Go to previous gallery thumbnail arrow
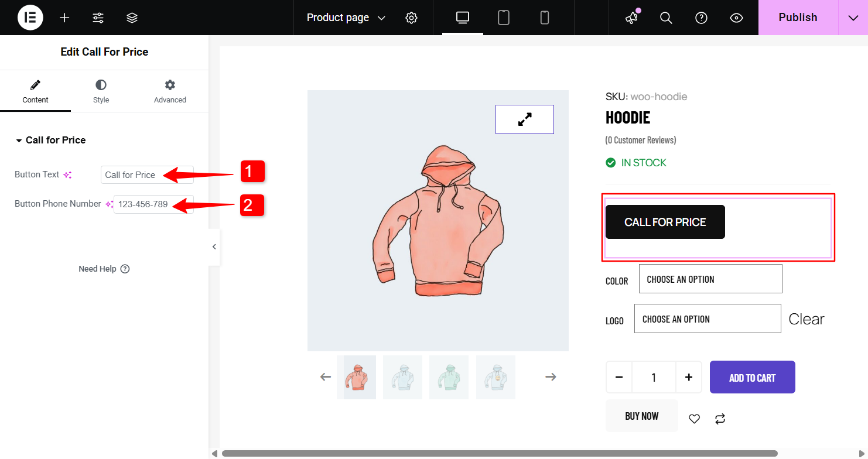The width and height of the screenshot is (868, 459). point(326,376)
